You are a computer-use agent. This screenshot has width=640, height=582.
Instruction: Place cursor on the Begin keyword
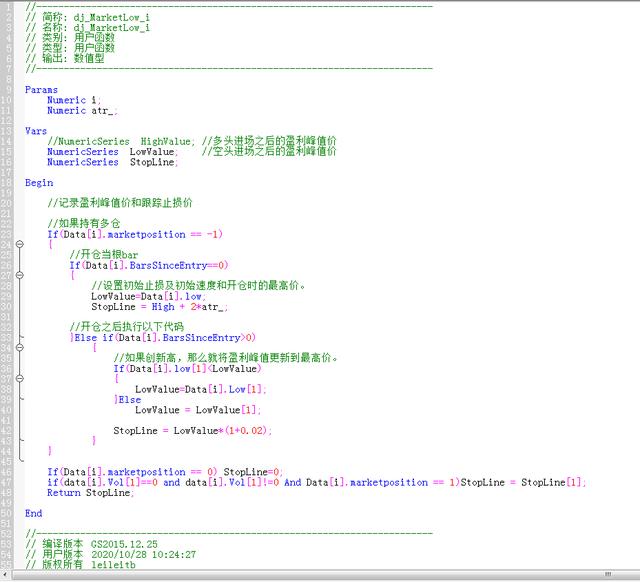tap(39, 182)
